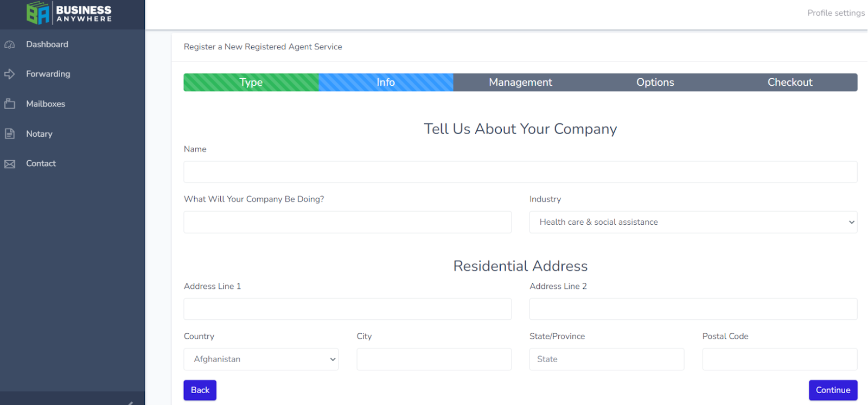Click the City input field
This screenshot has height=405, width=868.
tap(434, 359)
